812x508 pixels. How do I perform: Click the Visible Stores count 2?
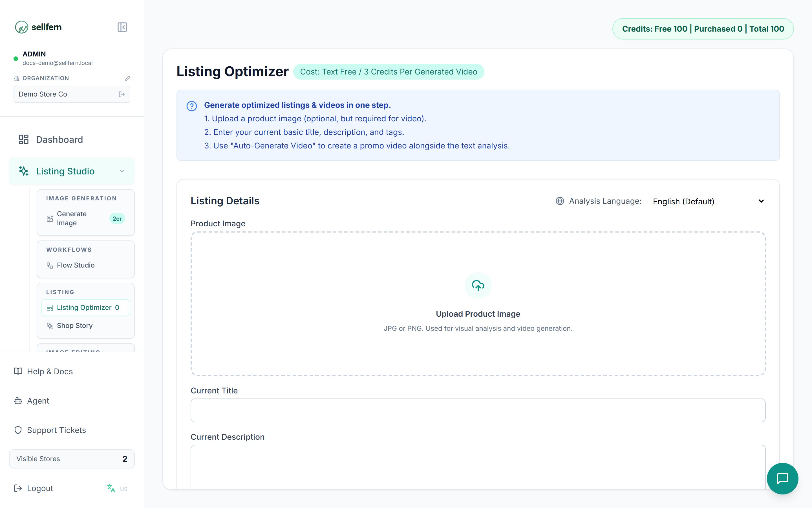(x=125, y=459)
